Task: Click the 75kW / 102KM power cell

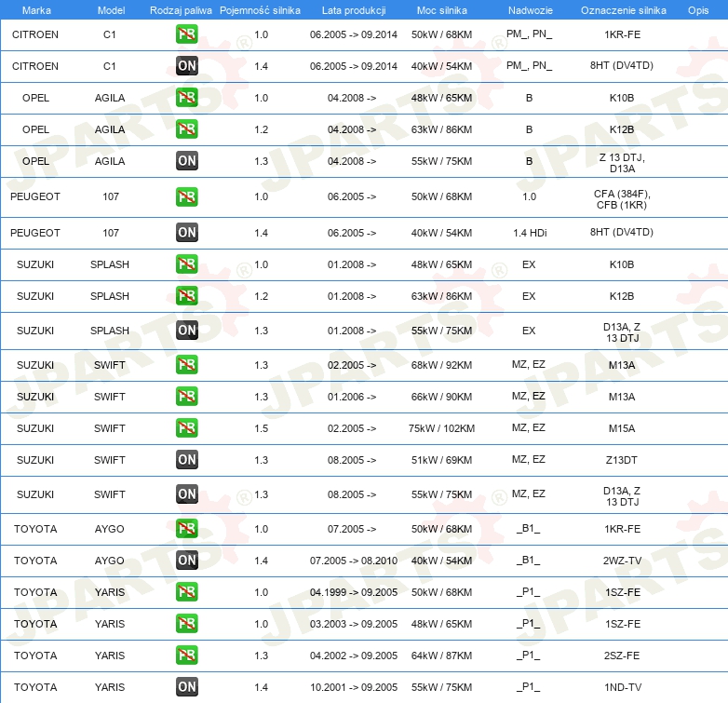Action: click(441, 428)
